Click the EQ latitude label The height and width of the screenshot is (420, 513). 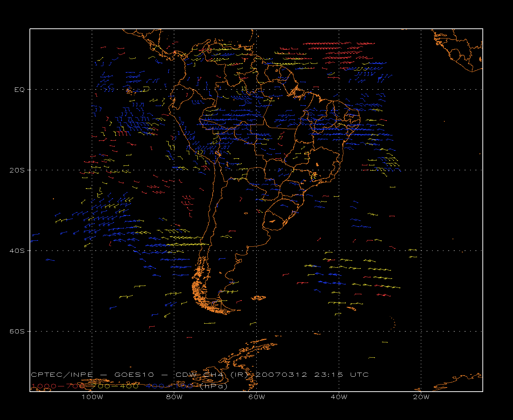coord(19,90)
